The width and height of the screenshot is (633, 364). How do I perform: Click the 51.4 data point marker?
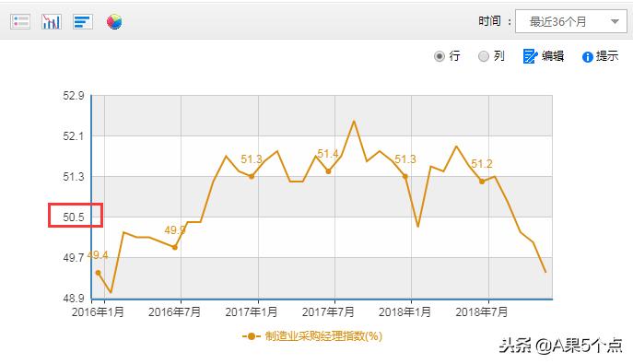tap(328, 171)
